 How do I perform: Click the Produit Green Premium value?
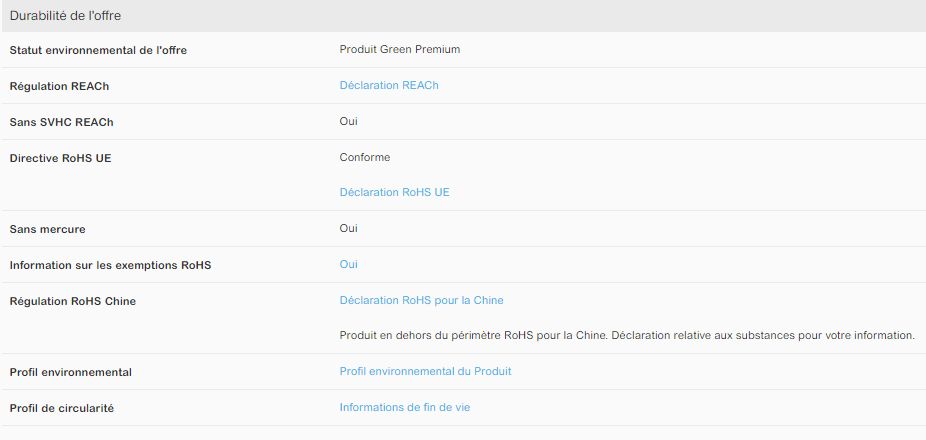click(399, 49)
